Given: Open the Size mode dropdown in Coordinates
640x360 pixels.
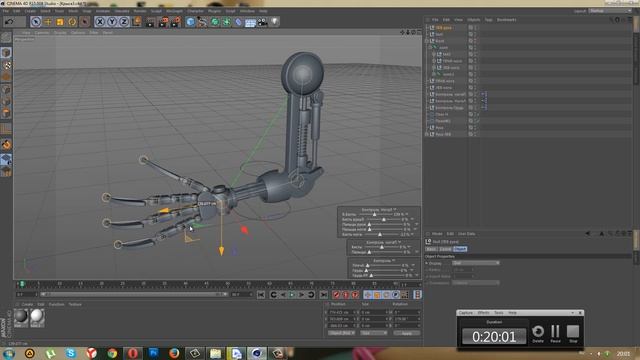Looking at the screenshot, I should pos(373,333).
